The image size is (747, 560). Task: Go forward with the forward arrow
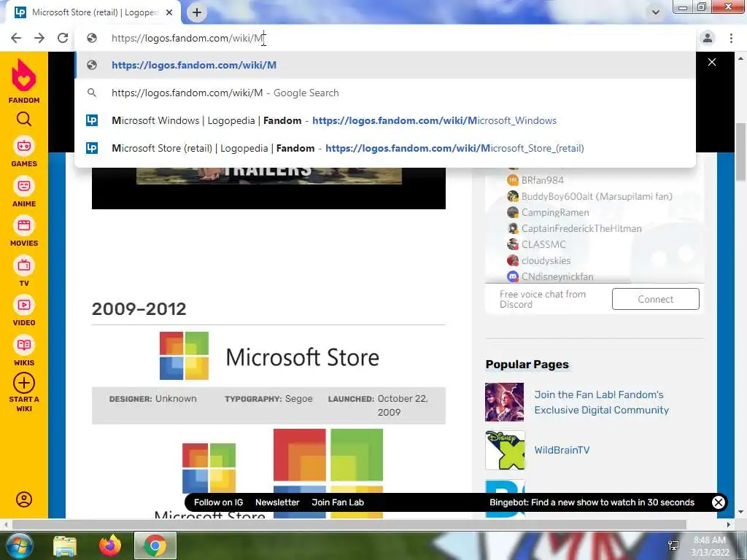click(x=39, y=38)
